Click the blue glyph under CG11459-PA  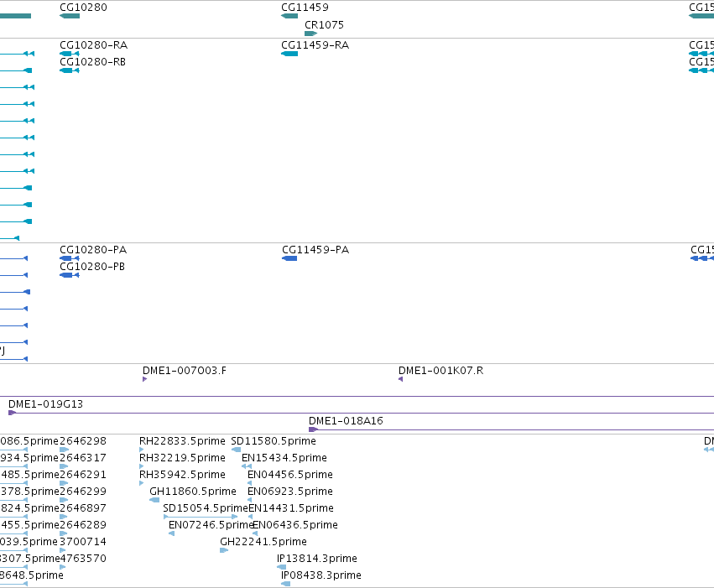point(289,258)
